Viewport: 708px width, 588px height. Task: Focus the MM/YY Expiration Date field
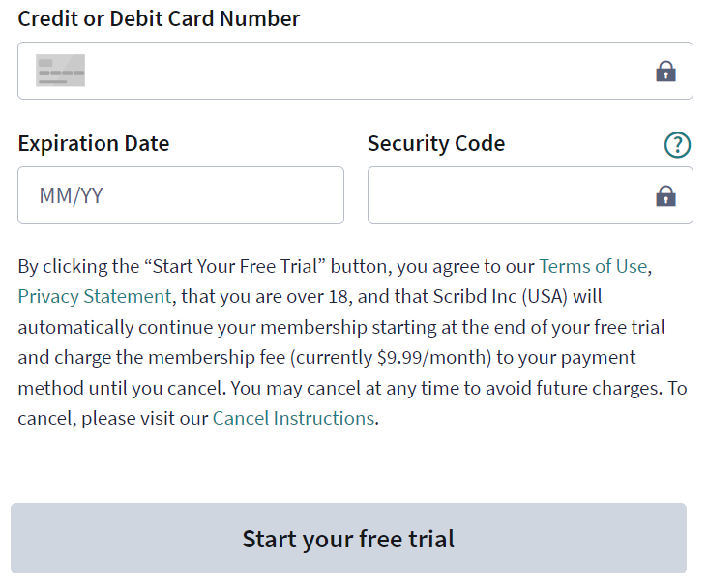[181, 195]
